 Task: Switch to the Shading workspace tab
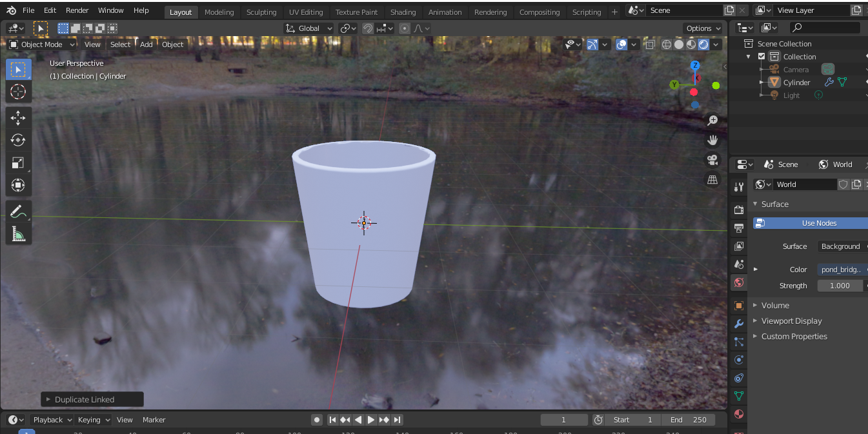[x=403, y=12]
